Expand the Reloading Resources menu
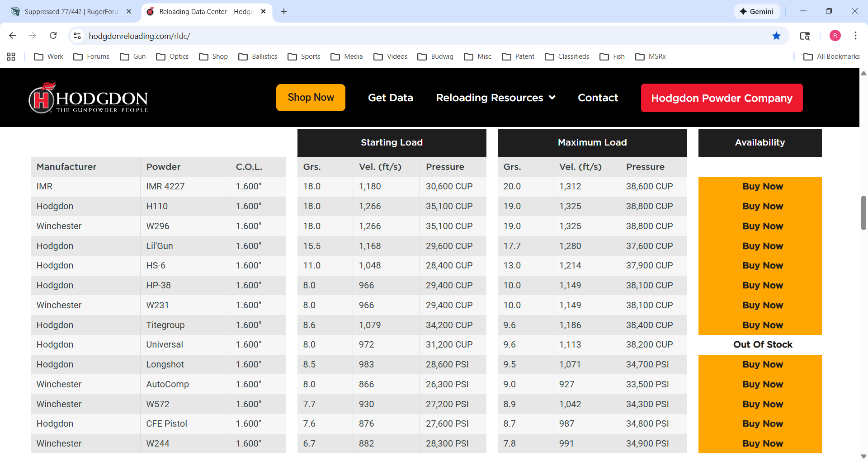The width and height of the screenshot is (868, 461). pyautogui.click(x=496, y=98)
